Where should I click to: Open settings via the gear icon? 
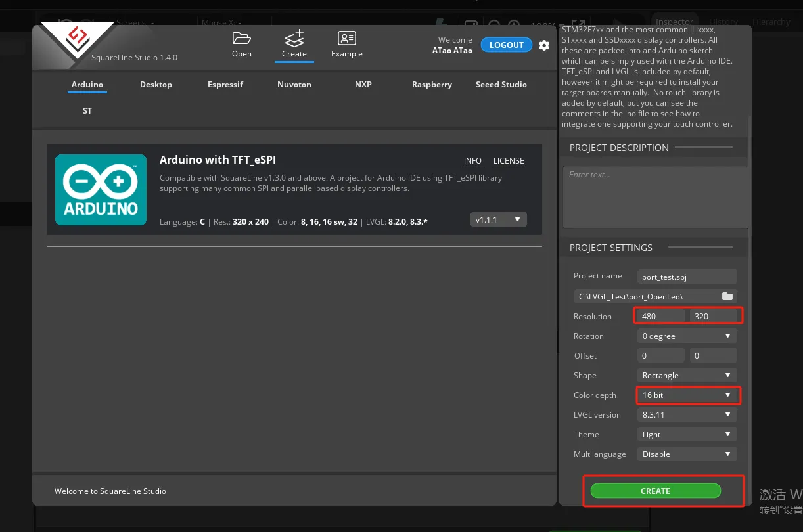544,45
